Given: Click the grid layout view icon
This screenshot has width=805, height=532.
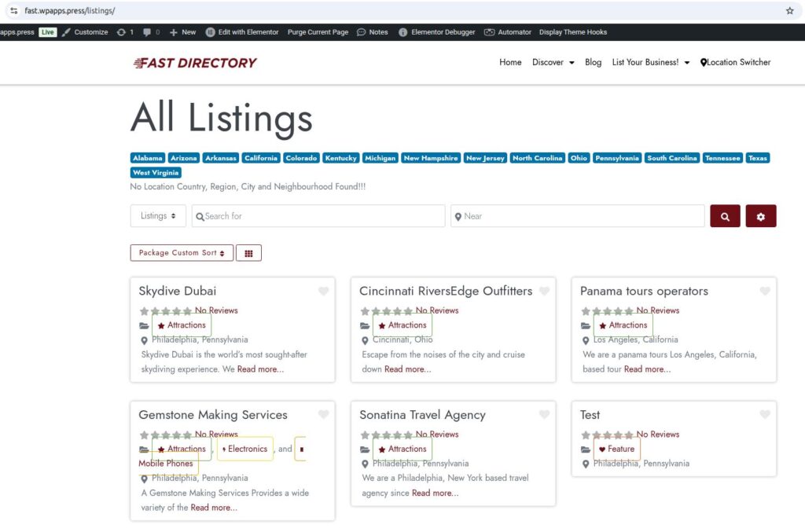Looking at the screenshot, I should click(x=248, y=253).
